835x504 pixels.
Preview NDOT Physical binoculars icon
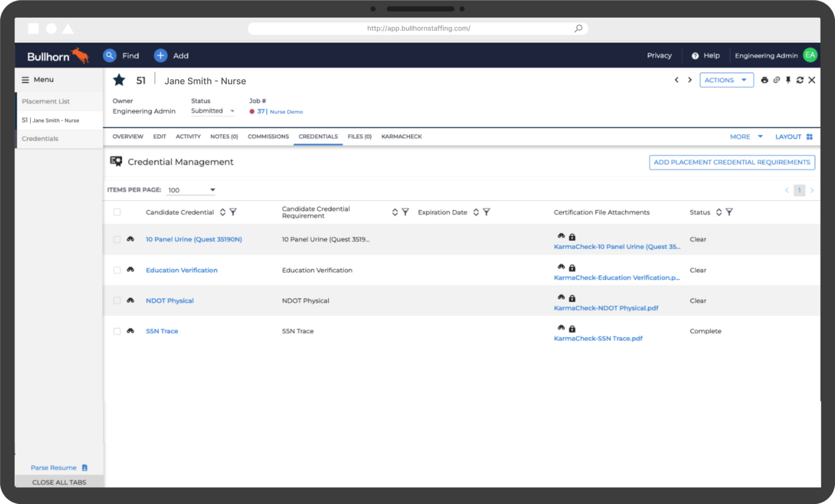130,300
